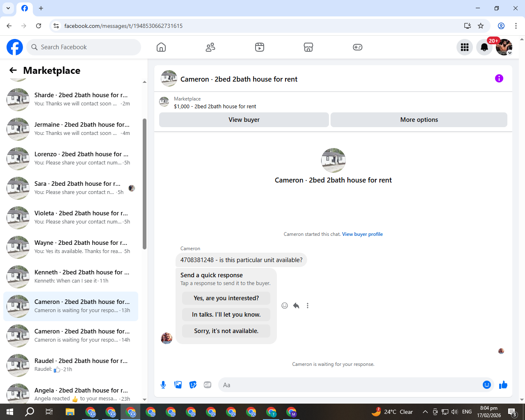Attach a photo with the image icon
The width and height of the screenshot is (525, 420).
pyautogui.click(x=178, y=385)
